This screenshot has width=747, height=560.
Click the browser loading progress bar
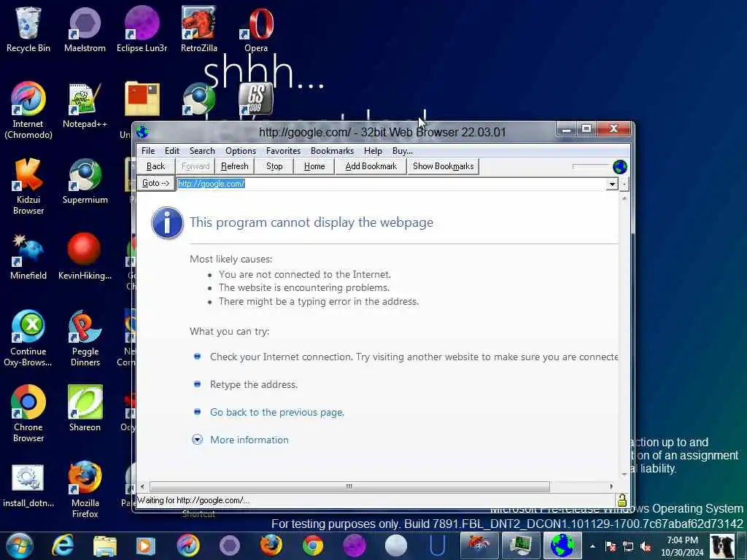pyautogui.click(x=591, y=166)
